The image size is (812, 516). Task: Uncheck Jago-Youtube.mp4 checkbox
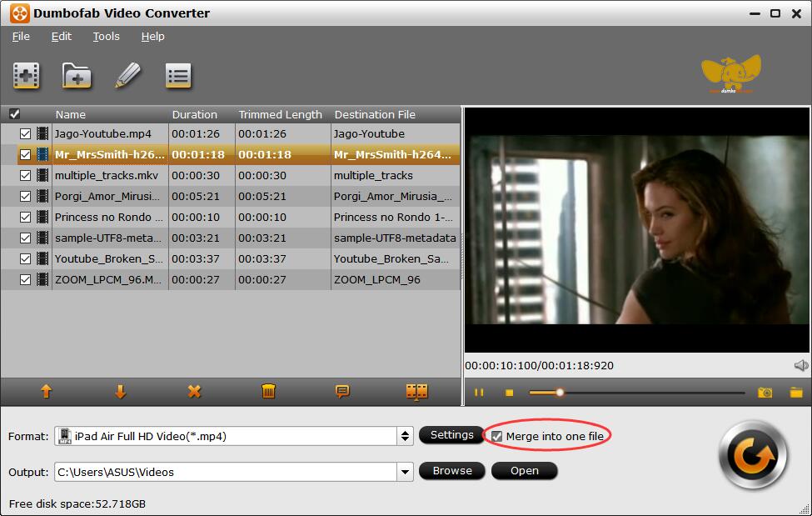coord(25,134)
